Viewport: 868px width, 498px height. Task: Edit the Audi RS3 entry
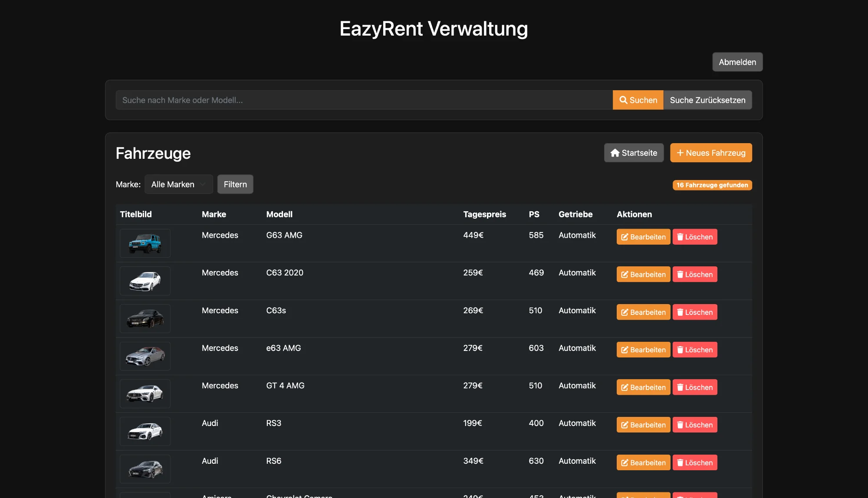[x=643, y=425]
